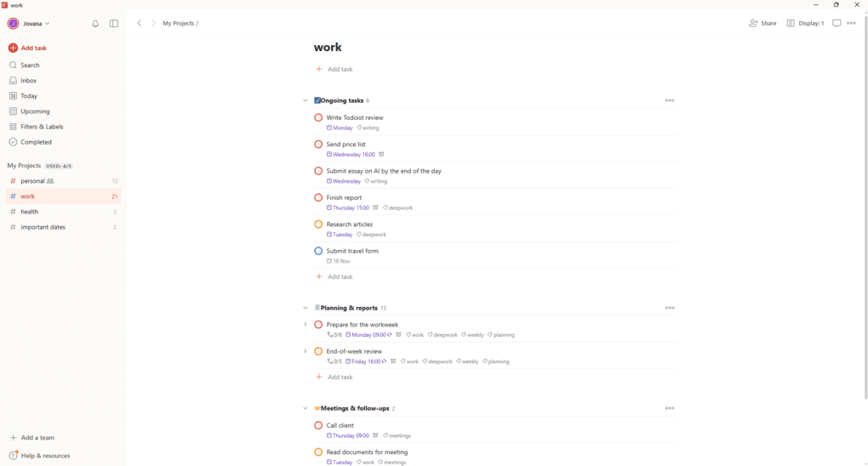Click the subtask count on Prepare for the workweek
868x466 pixels.
click(334, 335)
